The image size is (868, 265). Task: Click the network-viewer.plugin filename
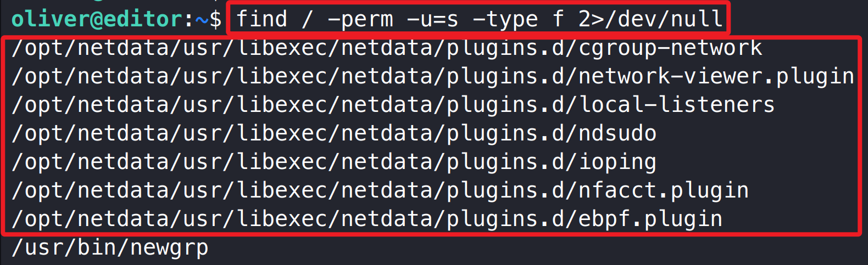[716, 77]
